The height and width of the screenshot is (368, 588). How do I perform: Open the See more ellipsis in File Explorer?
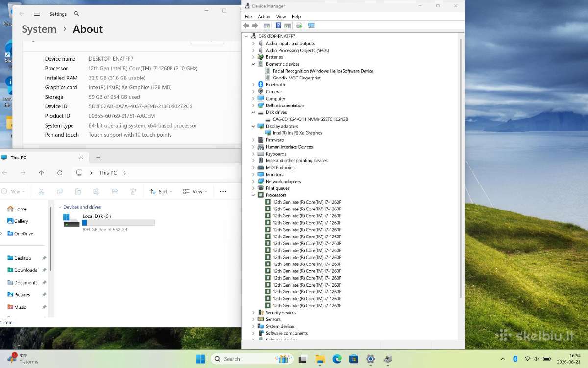click(x=223, y=192)
